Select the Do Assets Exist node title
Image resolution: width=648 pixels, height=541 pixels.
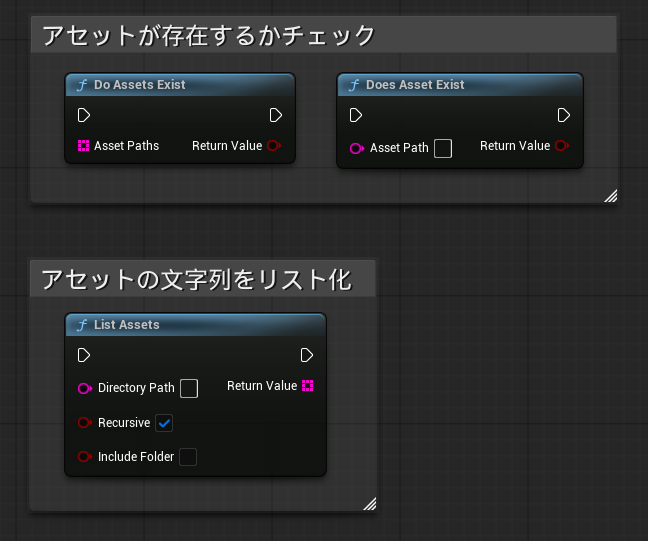click(140, 85)
